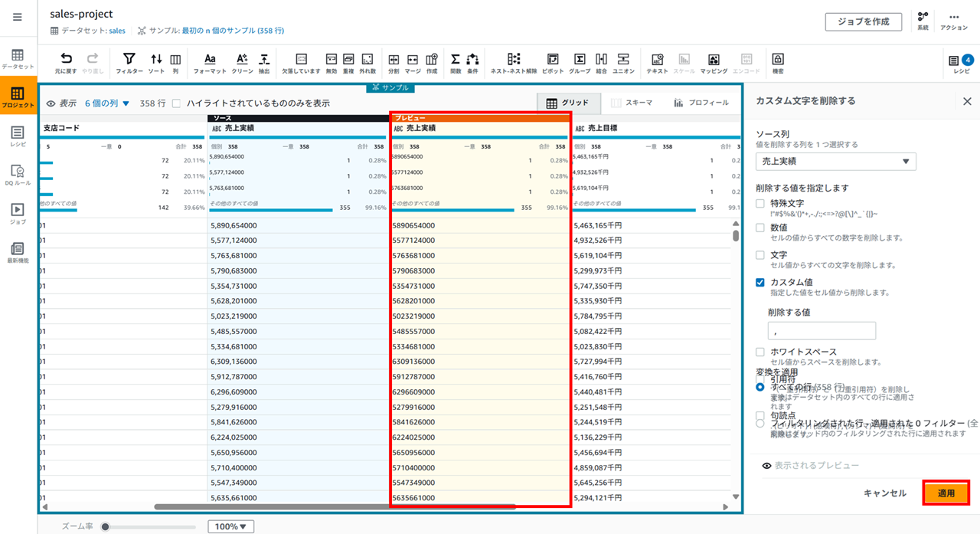Open the 無効 invalid values tool
The height and width of the screenshot is (534, 980).
(332, 63)
